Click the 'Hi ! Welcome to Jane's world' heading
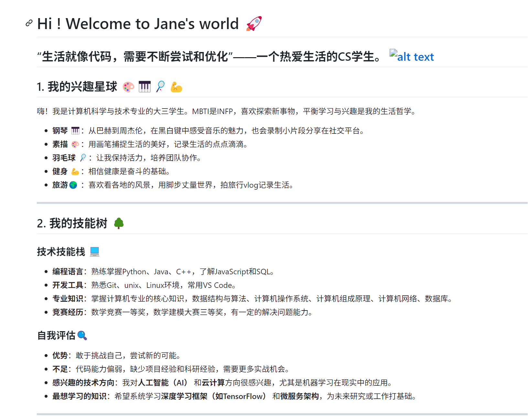 [138, 24]
